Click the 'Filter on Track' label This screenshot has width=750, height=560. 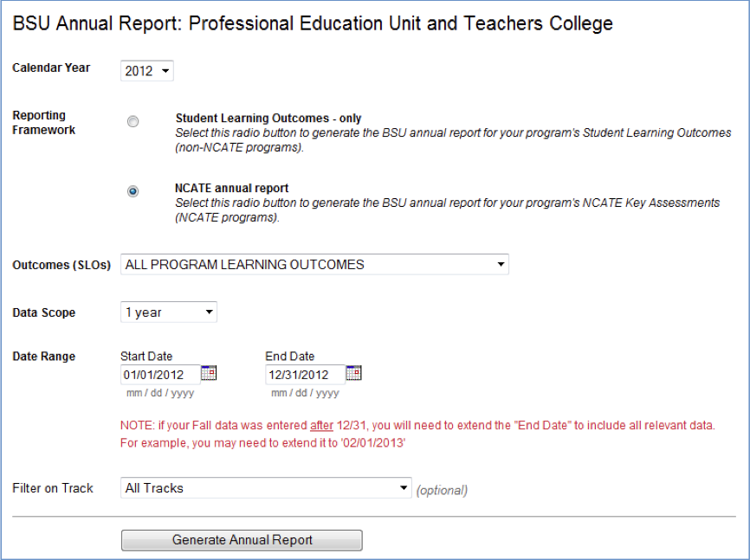(x=53, y=488)
